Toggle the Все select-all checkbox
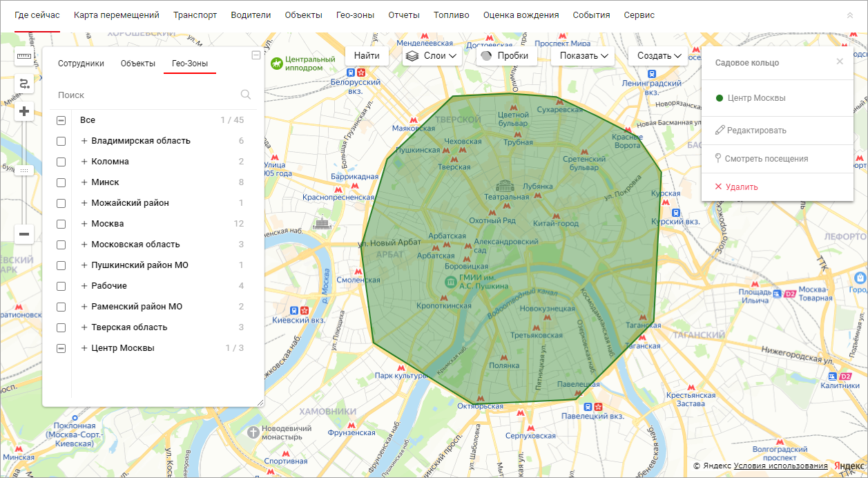The width and height of the screenshot is (868, 478). point(61,120)
